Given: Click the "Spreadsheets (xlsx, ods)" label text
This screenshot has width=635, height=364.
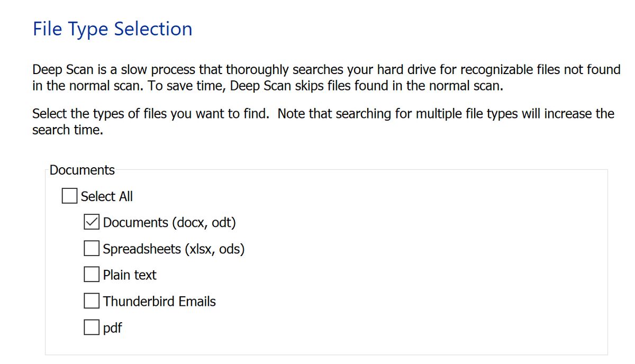Looking at the screenshot, I should (174, 249).
